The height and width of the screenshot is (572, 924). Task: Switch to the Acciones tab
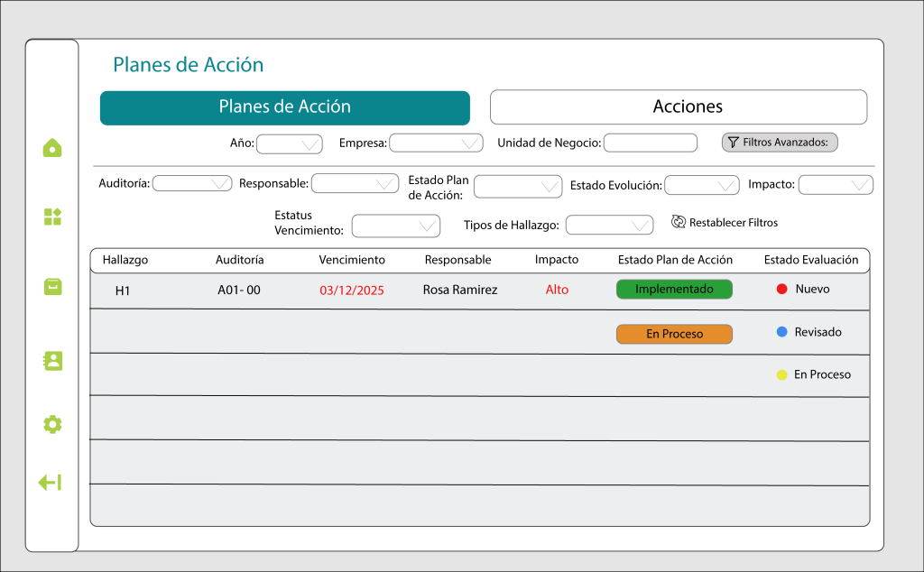(x=678, y=106)
